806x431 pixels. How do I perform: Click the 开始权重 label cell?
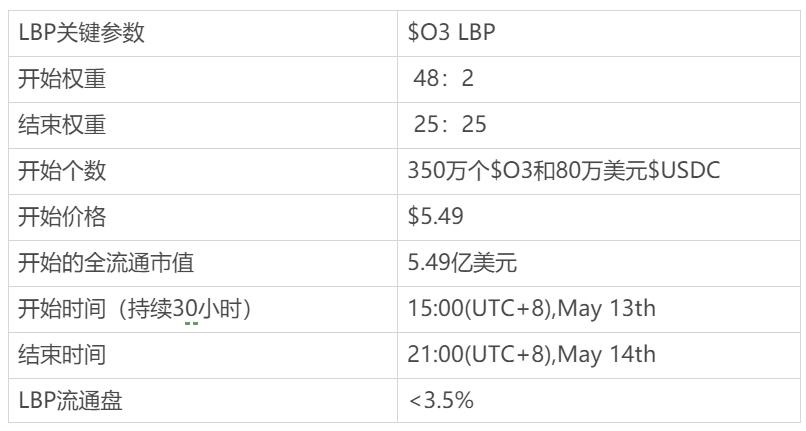[62, 79]
